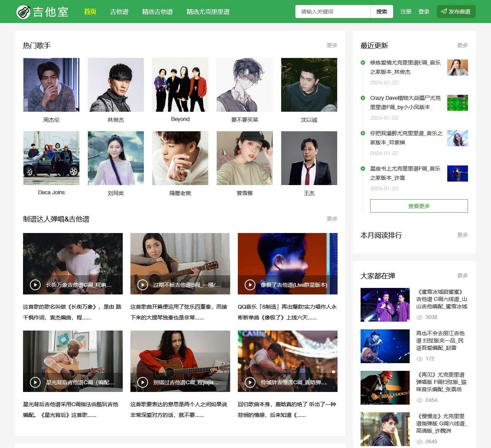Open the Deca Joins band photo

coord(51,158)
